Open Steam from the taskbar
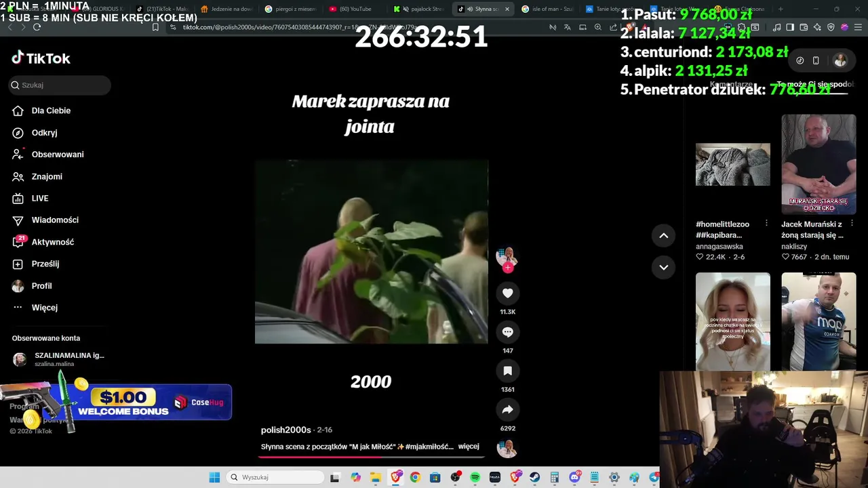This screenshot has height=488, width=868. (x=534, y=477)
